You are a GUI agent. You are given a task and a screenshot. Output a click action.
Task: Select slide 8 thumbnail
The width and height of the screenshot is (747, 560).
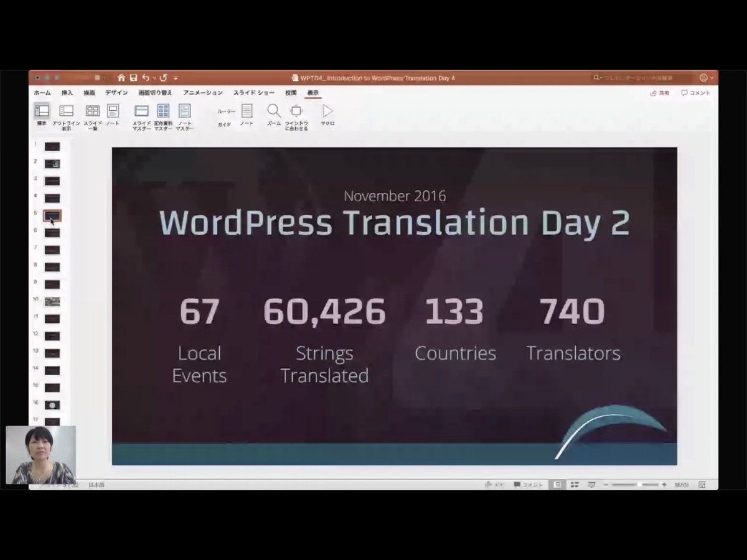pos(52,267)
